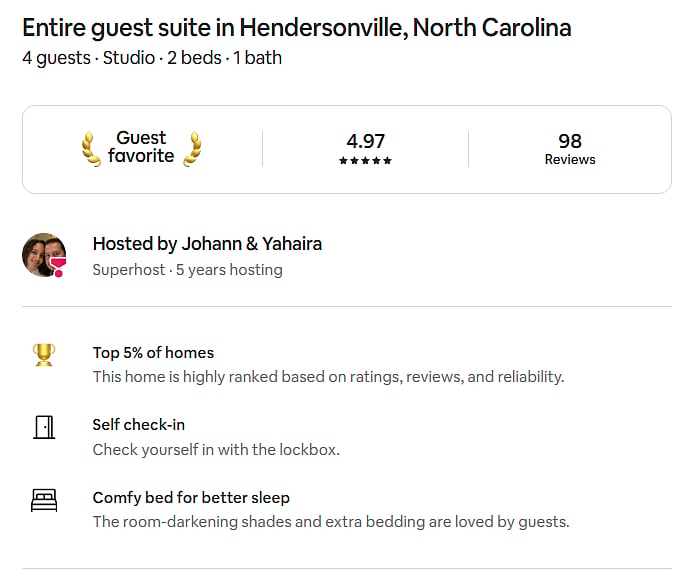This screenshot has width=690, height=573.
Task: Select the Top 5% of homes heading
Action: point(153,353)
